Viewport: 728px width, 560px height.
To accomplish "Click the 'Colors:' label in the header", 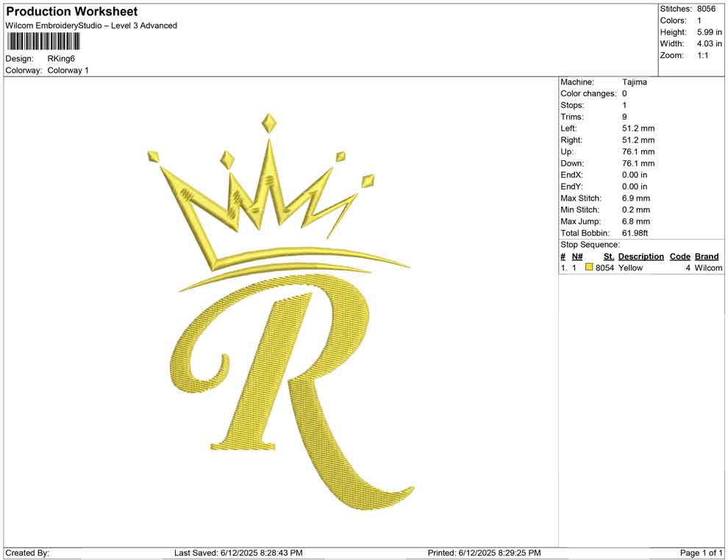I will coord(673,21).
